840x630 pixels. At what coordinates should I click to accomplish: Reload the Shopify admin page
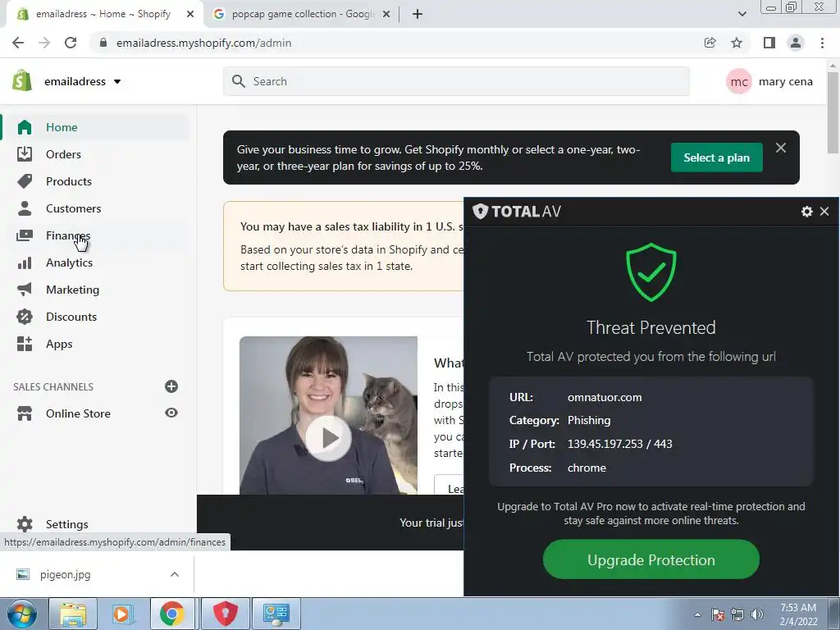[x=71, y=43]
